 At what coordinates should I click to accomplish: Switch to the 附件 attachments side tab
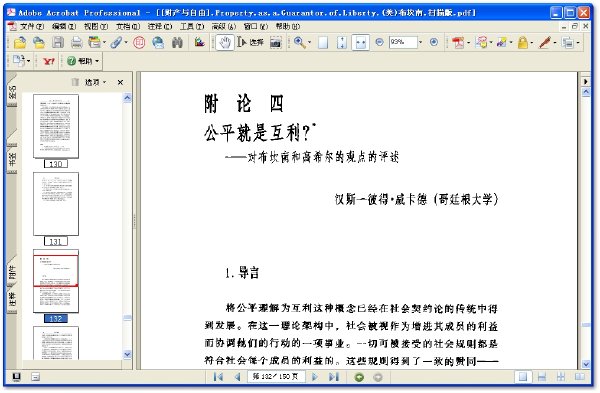click(x=12, y=272)
